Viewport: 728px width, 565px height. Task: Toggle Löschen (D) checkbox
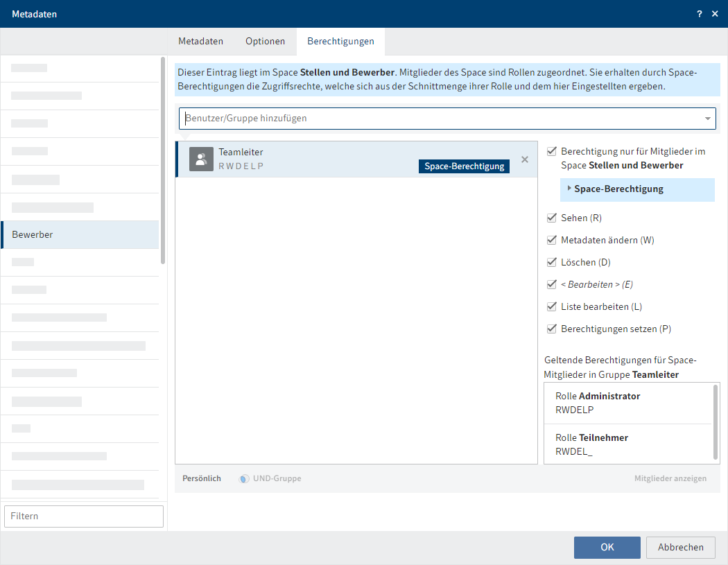552,262
